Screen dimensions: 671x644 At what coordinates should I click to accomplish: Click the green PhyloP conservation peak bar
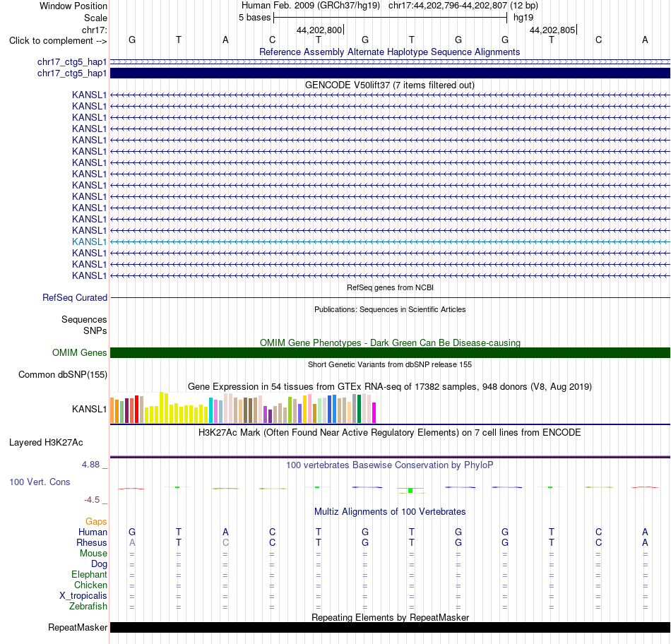click(410, 490)
